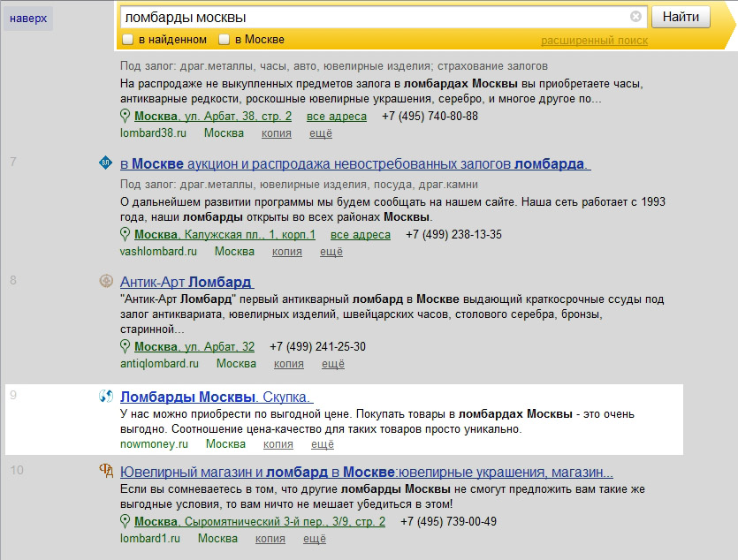The height and width of the screenshot is (560, 738).
Task: Expand "ещё" options for nowmoney.ru
Action: [323, 445]
